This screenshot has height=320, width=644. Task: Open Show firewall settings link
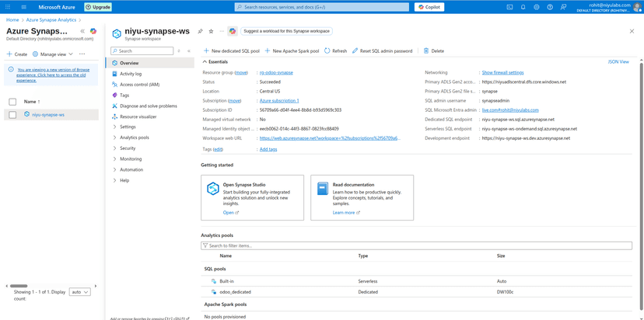(502, 72)
